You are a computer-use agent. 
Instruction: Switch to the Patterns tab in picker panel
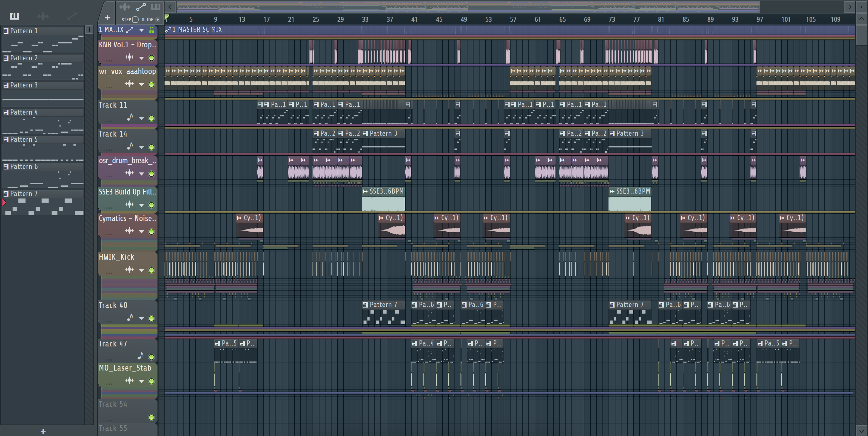14,16
